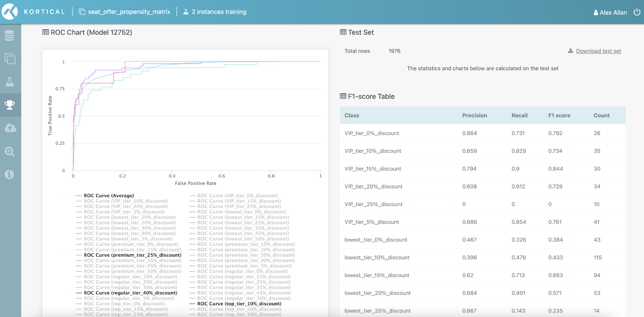Click the Download test set link
The image size is (644, 317).
pos(598,51)
